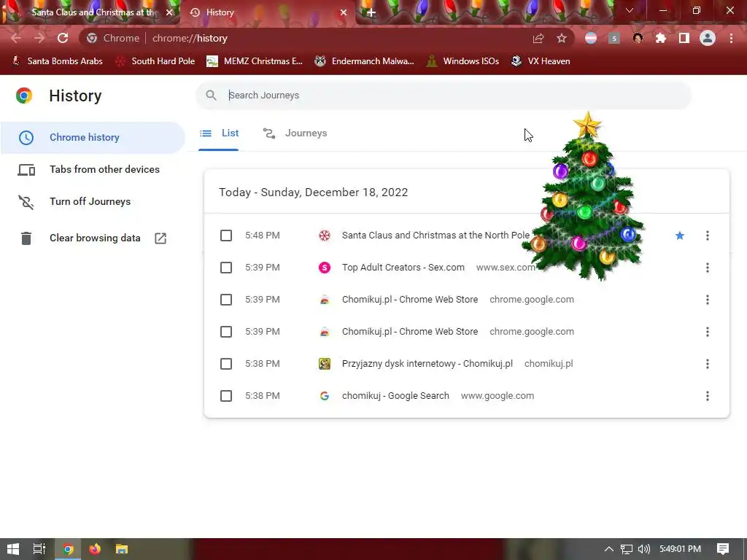747x560 pixels.
Task: Close the History tab
Action: point(344,12)
